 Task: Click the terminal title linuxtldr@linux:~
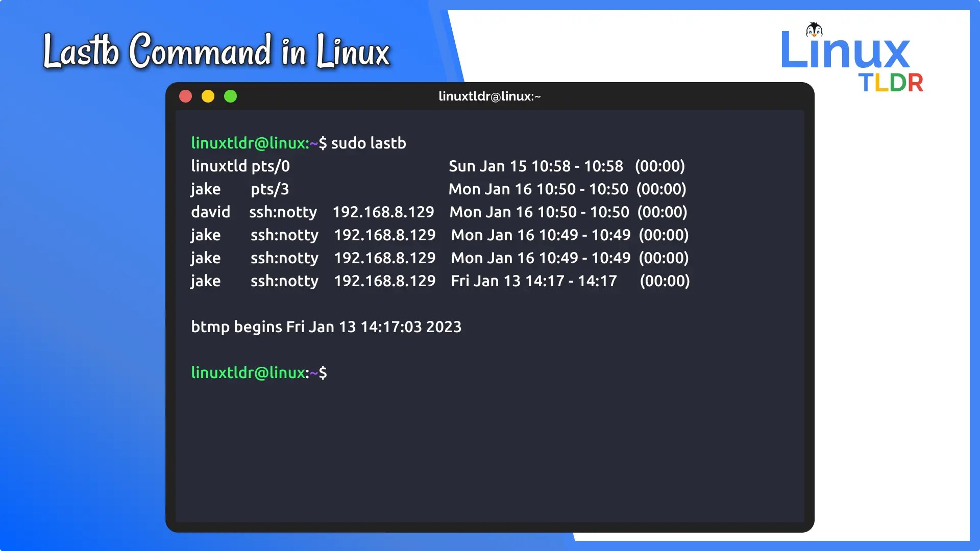coord(489,96)
